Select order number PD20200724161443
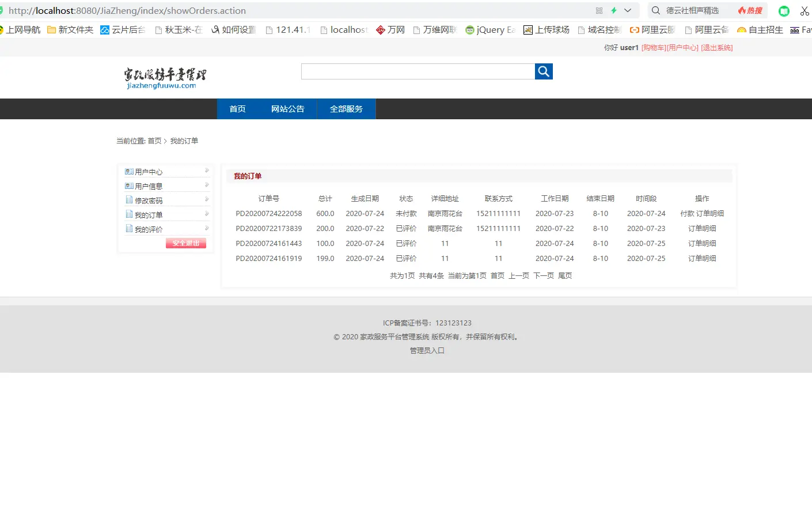The width and height of the screenshot is (812, 530). point(269,243)
